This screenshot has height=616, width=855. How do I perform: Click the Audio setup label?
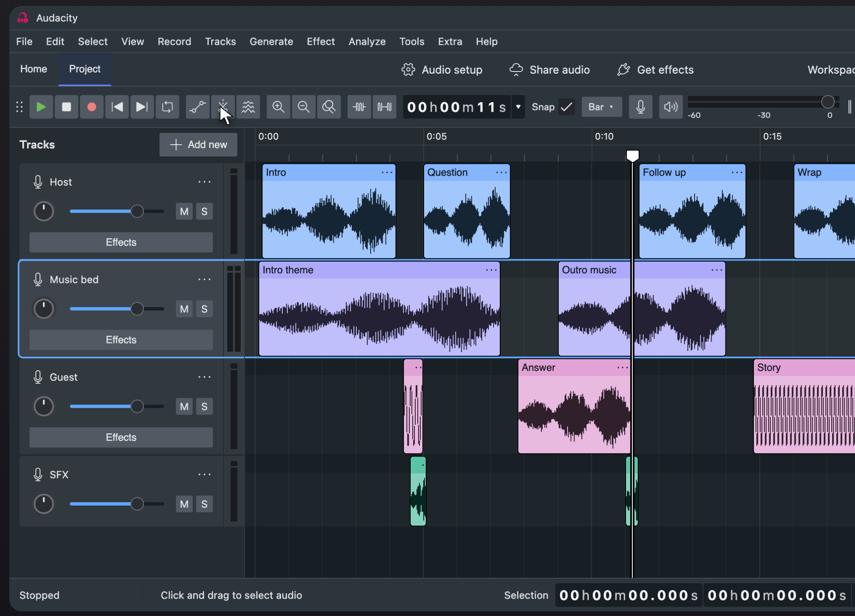click(452, 70)
